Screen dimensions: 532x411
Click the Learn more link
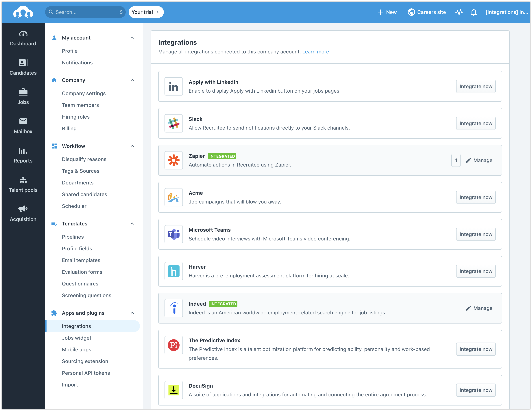(315, 52)
